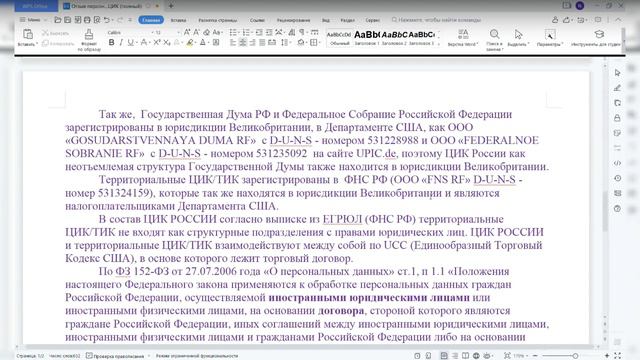This screenshot has width=640, height=360.
Task: Apply the font color
Action: [203, 42]
